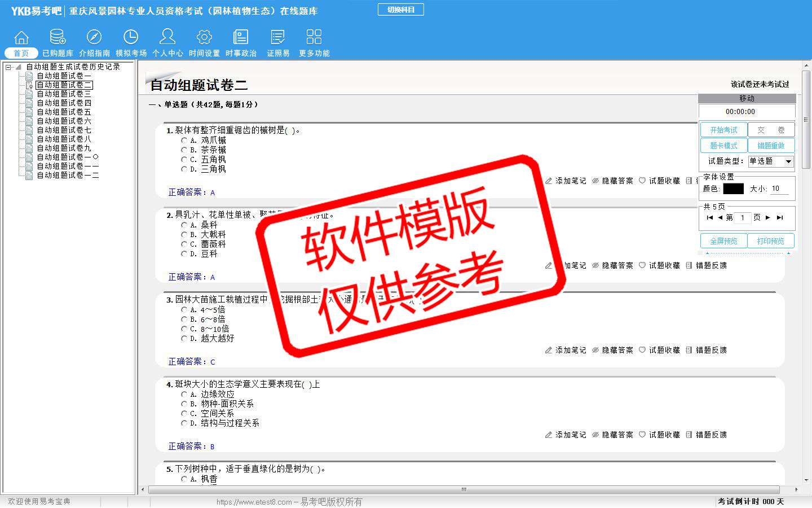Viewport: 812px width, 508px height.
Task: Go to previous page arrow
Action: [x=720, y=217]
